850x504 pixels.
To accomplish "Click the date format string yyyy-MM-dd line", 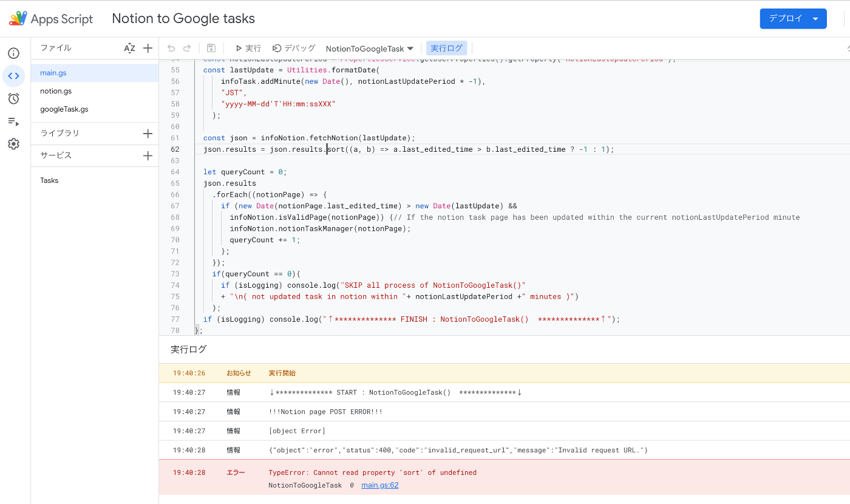I will pyautogui.click(x=278, y=104).
